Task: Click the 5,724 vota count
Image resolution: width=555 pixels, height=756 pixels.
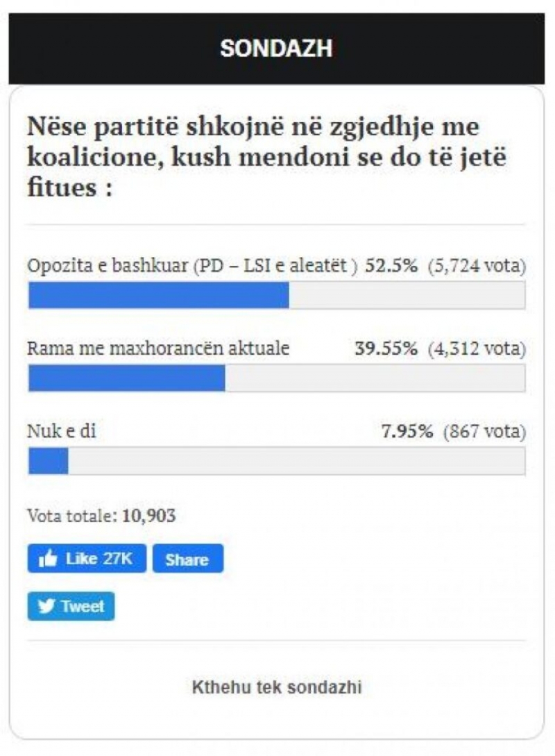Action: coord(477,266)
